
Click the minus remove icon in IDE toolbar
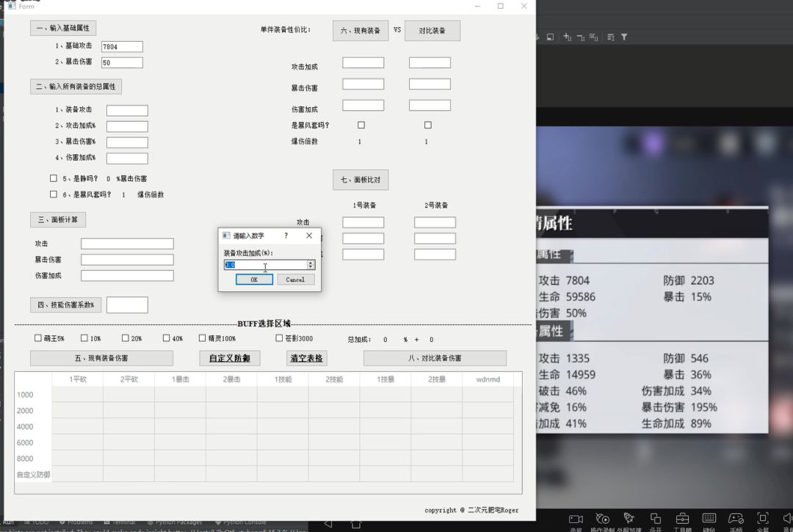click(581, 37)
